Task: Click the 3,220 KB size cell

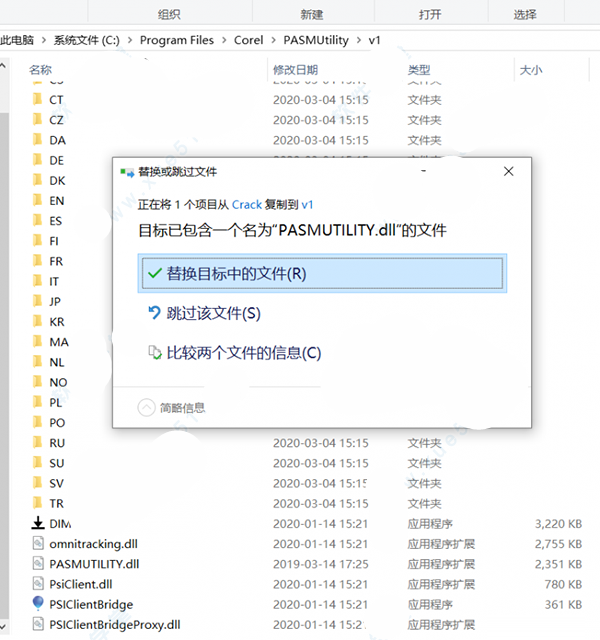Action: [558, 523]
